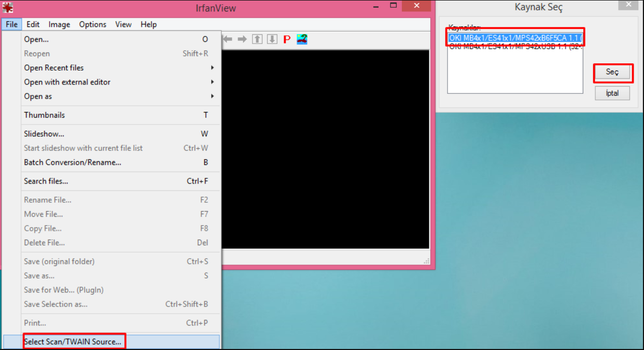Go to previous image with left arrow icon
Viewport: 644px width, 350px height.
[x=228, y=39]
